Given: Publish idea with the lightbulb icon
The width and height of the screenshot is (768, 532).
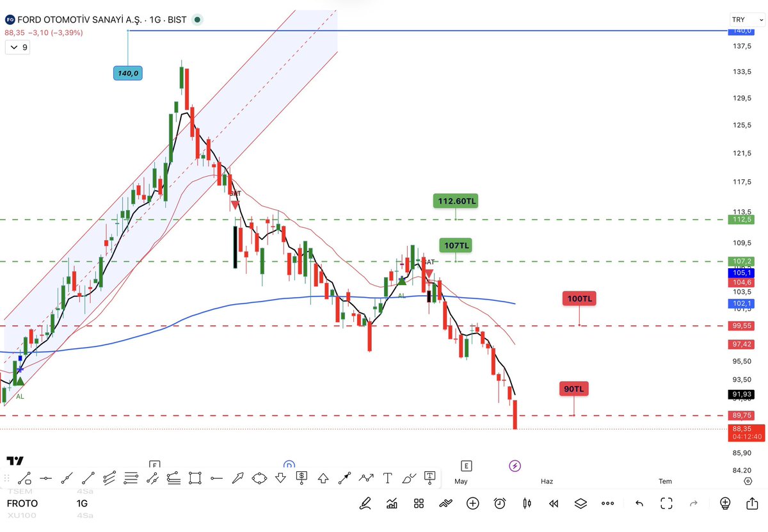Looking at the screenshot, I should [724, 503].
